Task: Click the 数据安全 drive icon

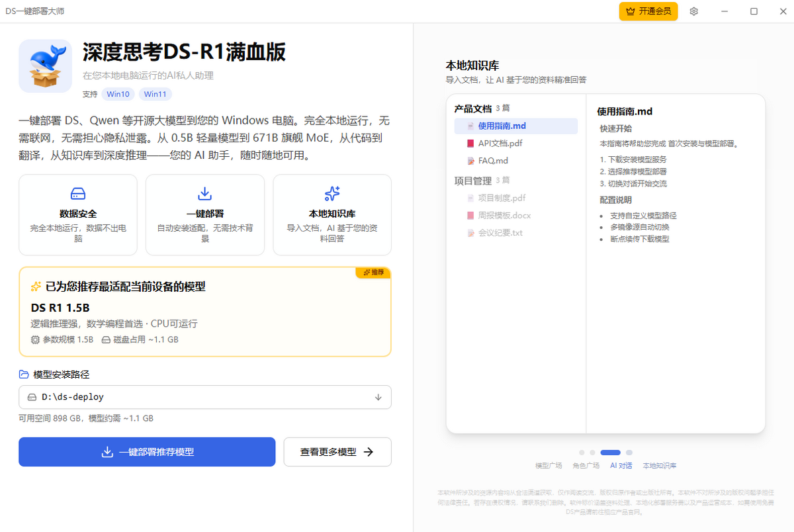Action: coord(78,194)
